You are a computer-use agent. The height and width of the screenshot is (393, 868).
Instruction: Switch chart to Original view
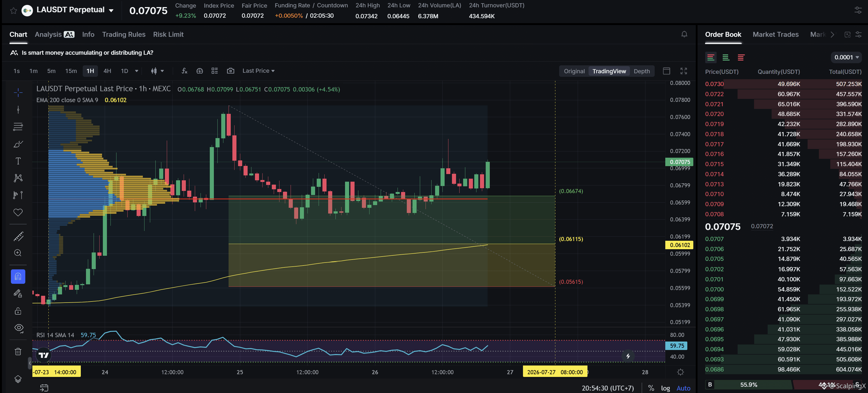[x=574, y=71]
